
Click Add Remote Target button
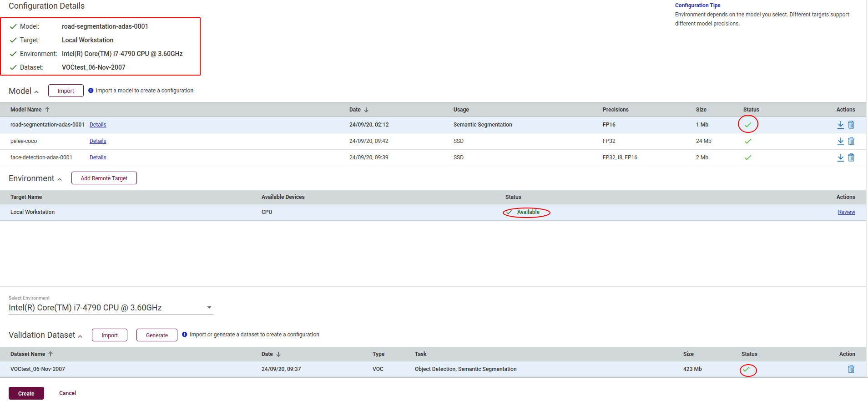pos(104,178)
